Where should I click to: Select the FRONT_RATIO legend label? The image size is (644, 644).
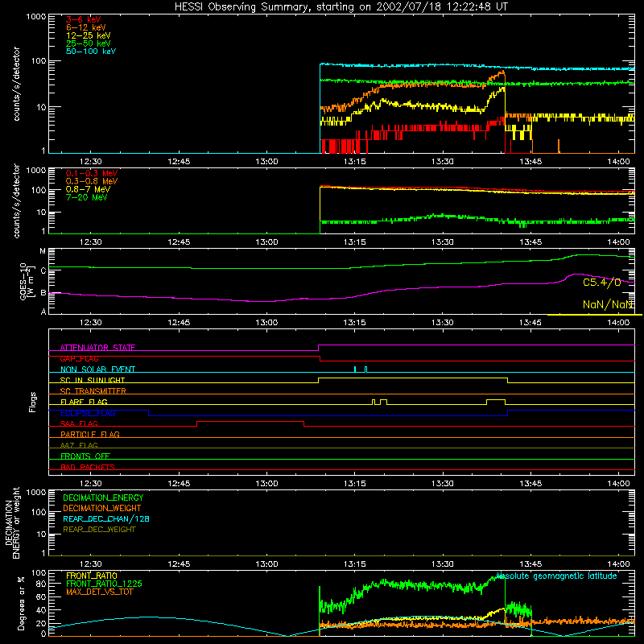click(x=92, y=576)
